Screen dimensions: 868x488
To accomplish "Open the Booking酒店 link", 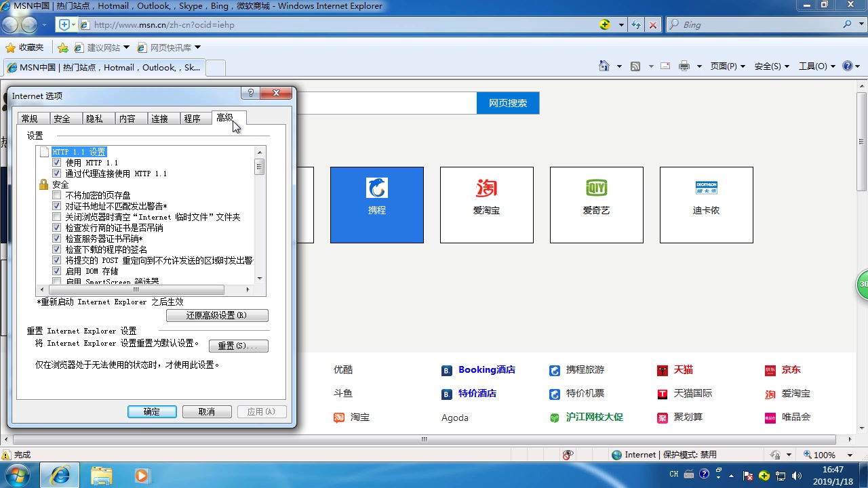I will click(x=487, y=370).
